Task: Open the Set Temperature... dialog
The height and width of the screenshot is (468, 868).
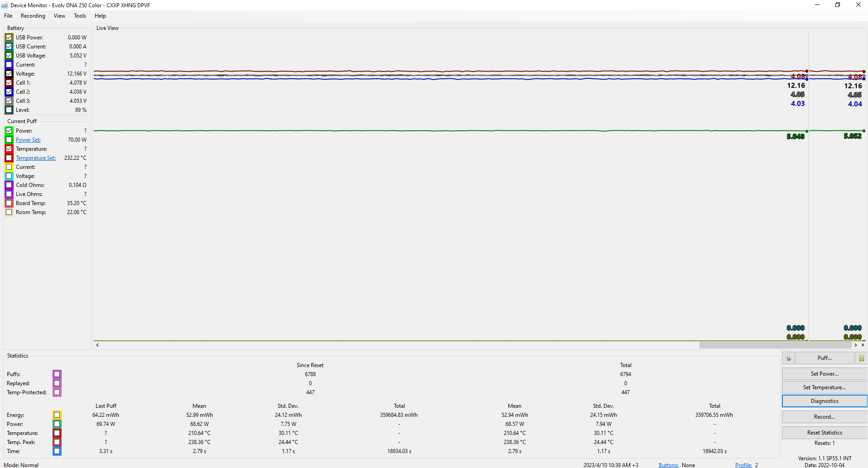Action: [x=825, y=387]
